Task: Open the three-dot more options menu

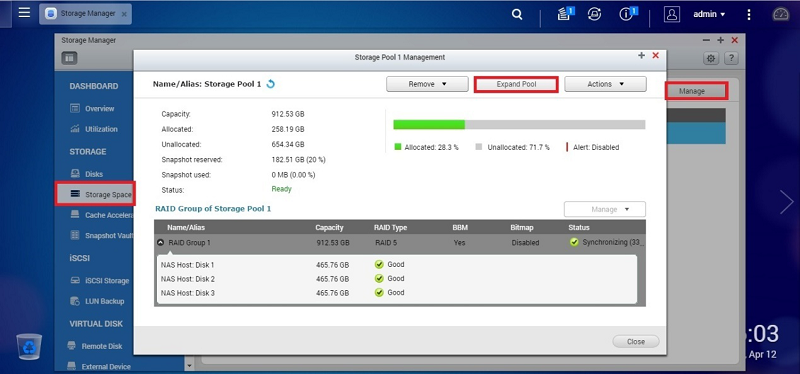Action: [x=748, y=14]
